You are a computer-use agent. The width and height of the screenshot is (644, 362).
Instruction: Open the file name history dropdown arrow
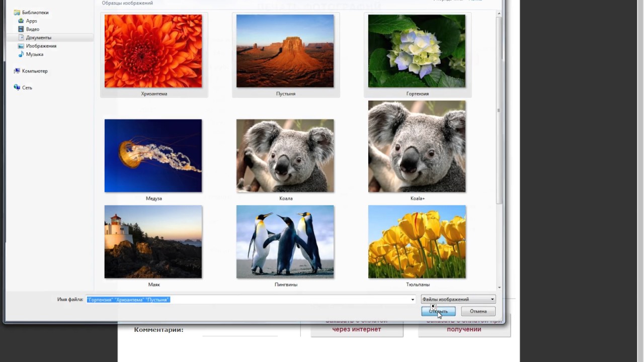coord(413,300)
